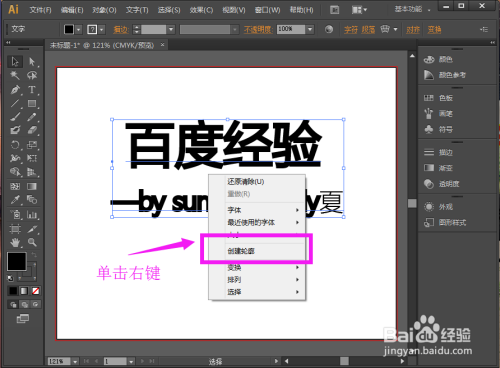
Task: Open 基本功能 workspace switcher
Action: pyautogui.click(x=412, y=9)
